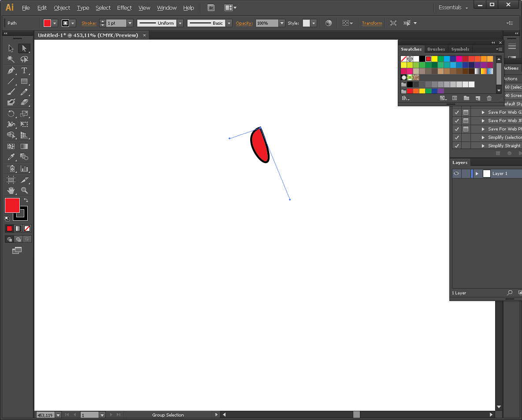Open the Effect menu
The image size is (522, 420).
tap(124, 7)
